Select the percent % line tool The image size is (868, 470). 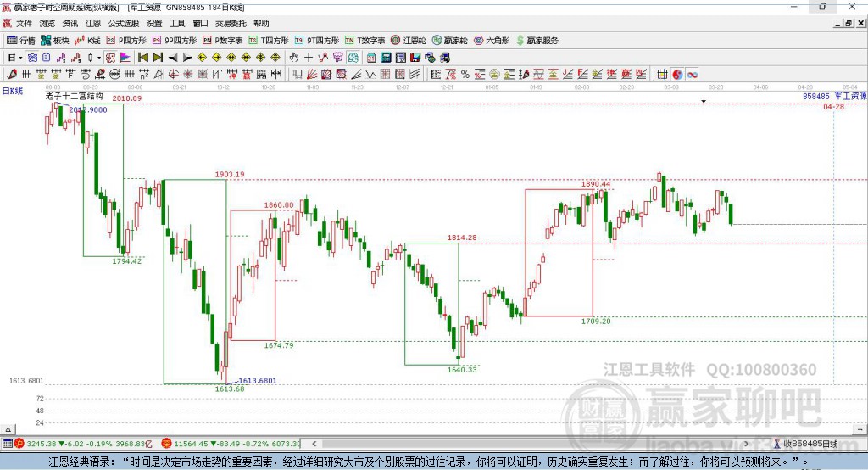[465, 75]
